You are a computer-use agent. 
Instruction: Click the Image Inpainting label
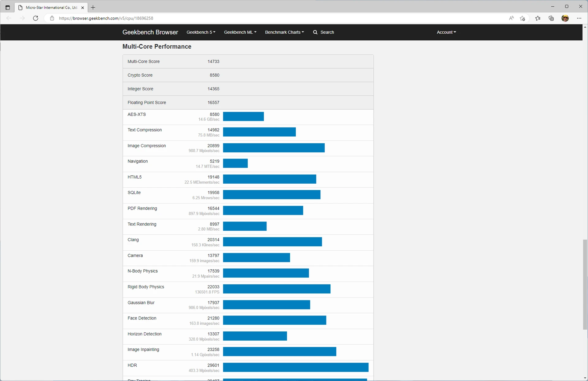click(x=143, y=350)
